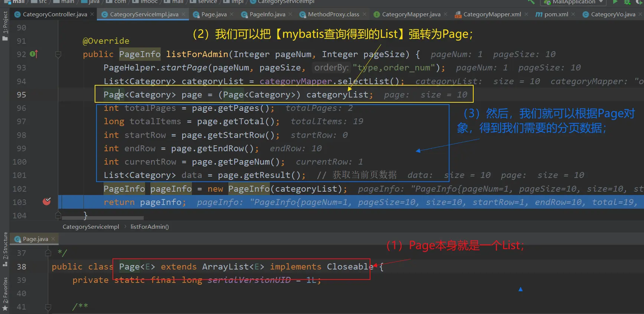Image resolution: width=644 pixels, height=314 pixels.
Task: Click the fold end marker on line 104
Action: click(58, 215)
